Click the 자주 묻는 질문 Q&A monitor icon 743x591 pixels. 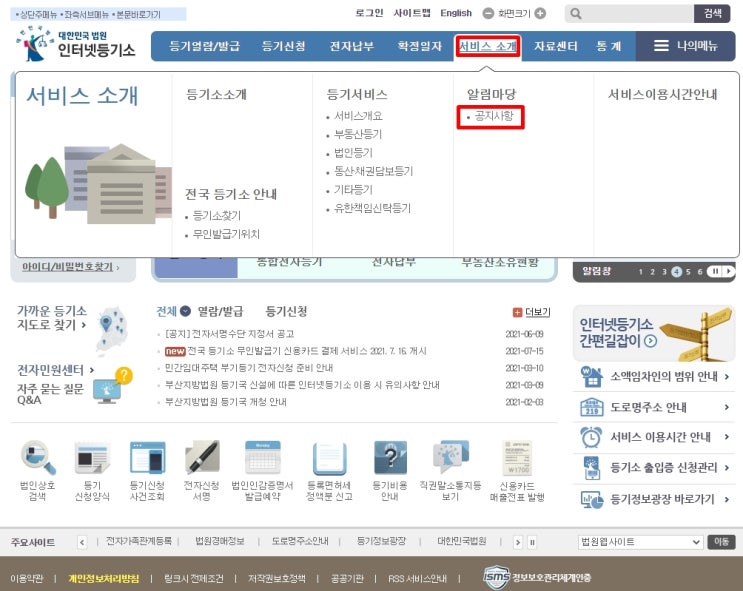113,386
